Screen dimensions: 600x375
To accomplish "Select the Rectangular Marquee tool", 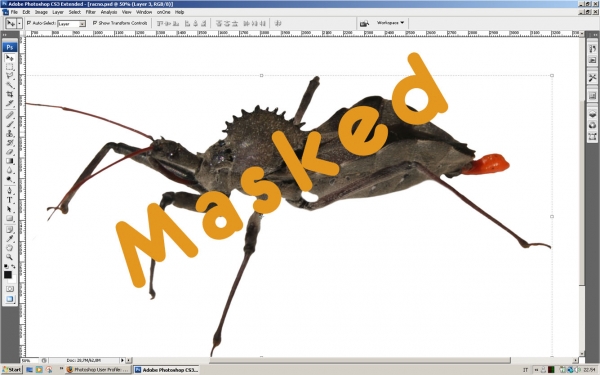I will (10, 67).
